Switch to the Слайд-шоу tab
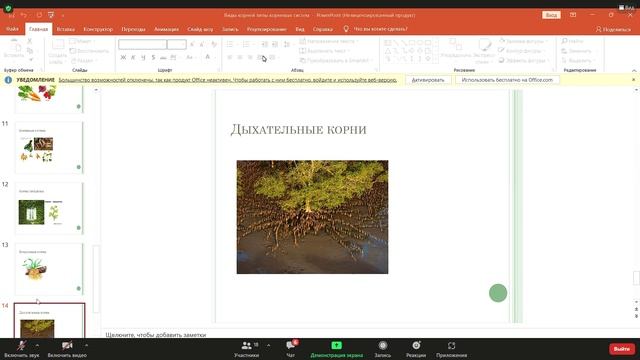Image resolution: width=640 pixels, height=360 pixels. tap(200, 29)
